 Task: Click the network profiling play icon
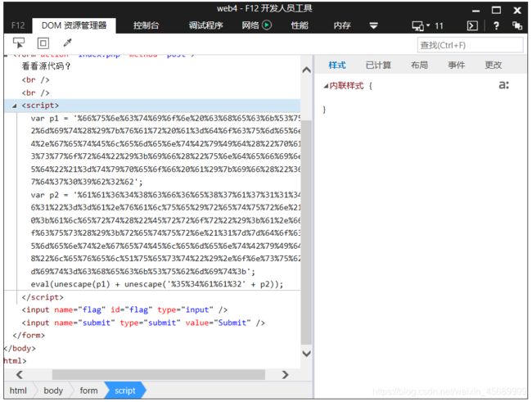(x=267, y=25)
